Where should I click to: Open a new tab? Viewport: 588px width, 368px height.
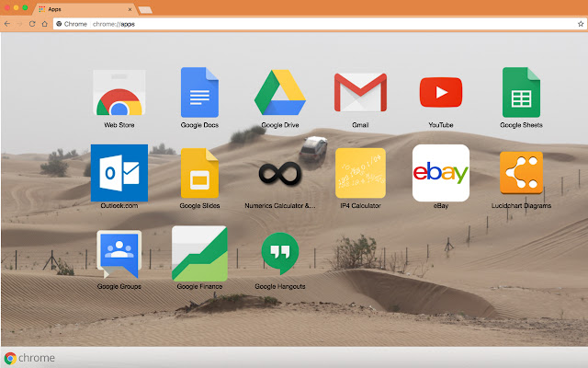(x=145, y=10)
